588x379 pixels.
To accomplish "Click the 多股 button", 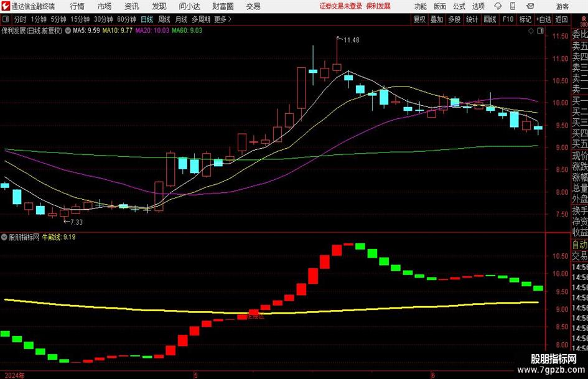I will (x=454, y=19).
